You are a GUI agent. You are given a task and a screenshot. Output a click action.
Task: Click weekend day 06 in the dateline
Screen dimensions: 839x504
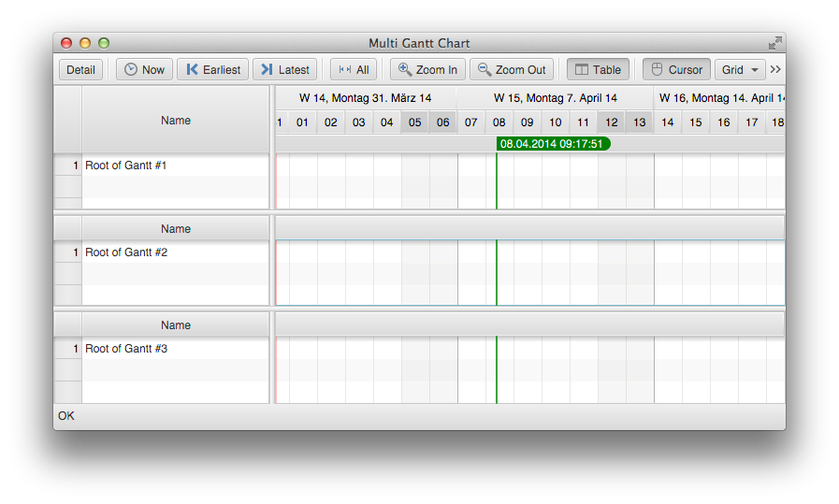(x=443, y=122)
